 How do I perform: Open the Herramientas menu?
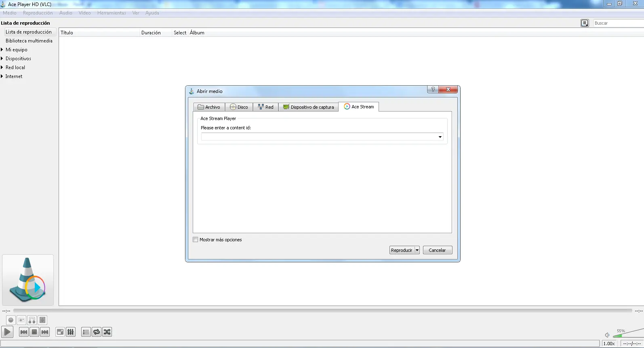point(112,13)
